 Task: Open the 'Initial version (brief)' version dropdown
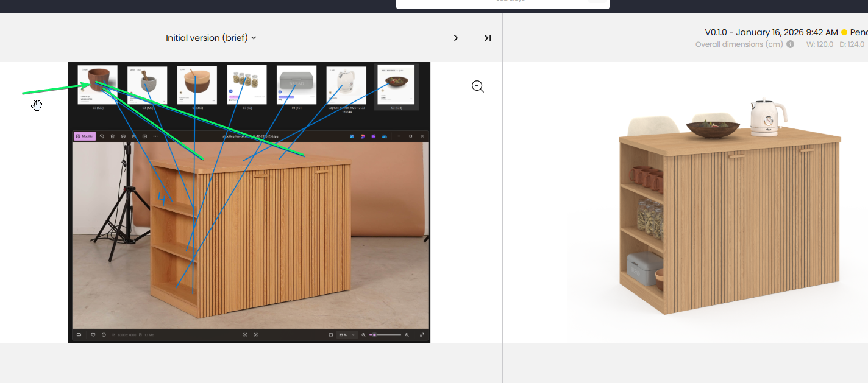coord(211,38)
